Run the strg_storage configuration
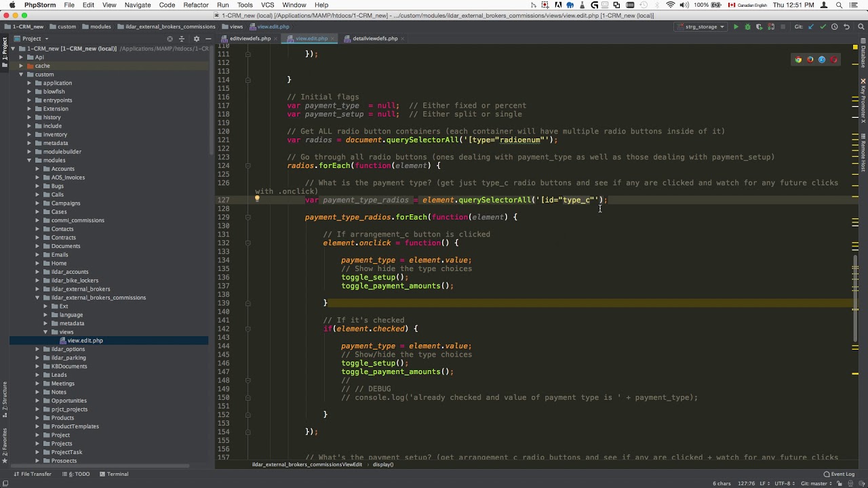Screen dimensions: 868x488 click(x=736, y=27)
